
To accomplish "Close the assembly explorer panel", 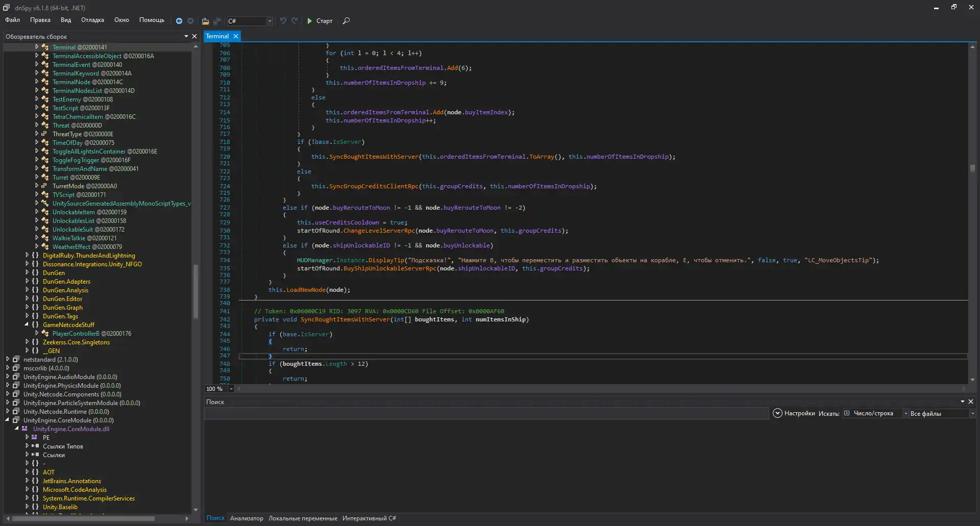I will [x=194, y=36].
